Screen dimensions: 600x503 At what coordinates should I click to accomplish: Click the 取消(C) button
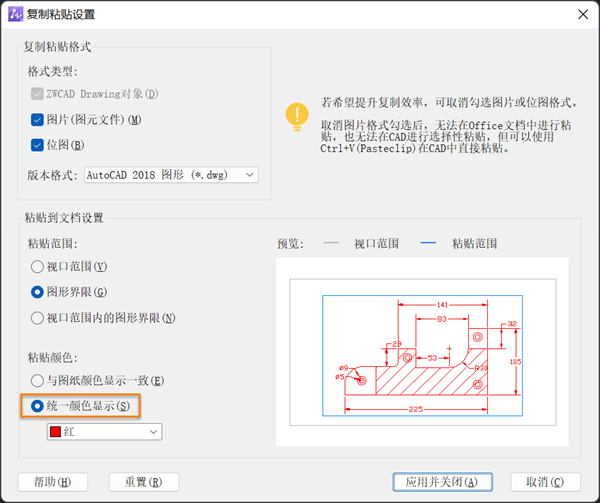coord(545,482)
